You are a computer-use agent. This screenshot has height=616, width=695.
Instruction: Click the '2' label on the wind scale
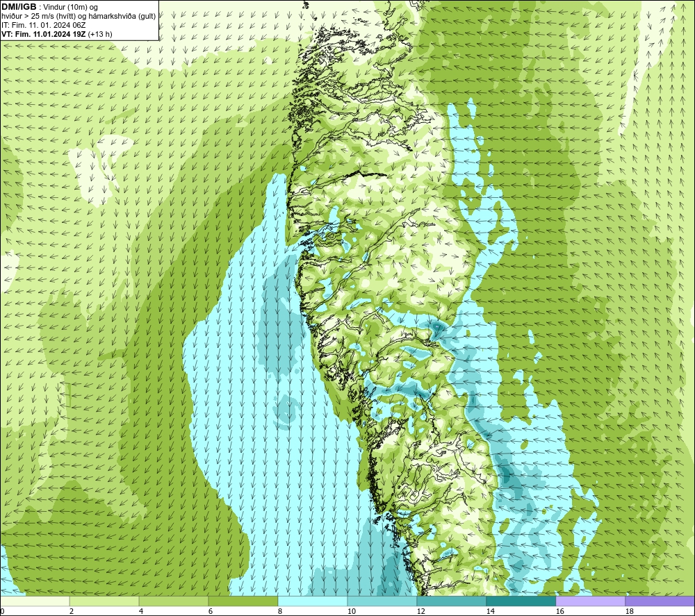(72, 612)
